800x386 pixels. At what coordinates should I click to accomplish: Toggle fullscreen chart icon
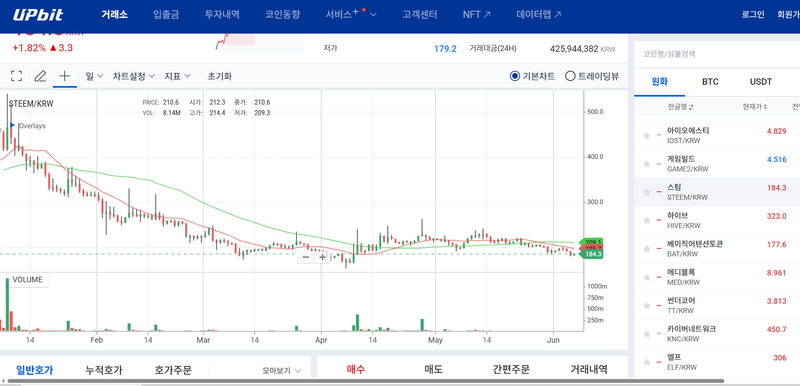point(16,76)
